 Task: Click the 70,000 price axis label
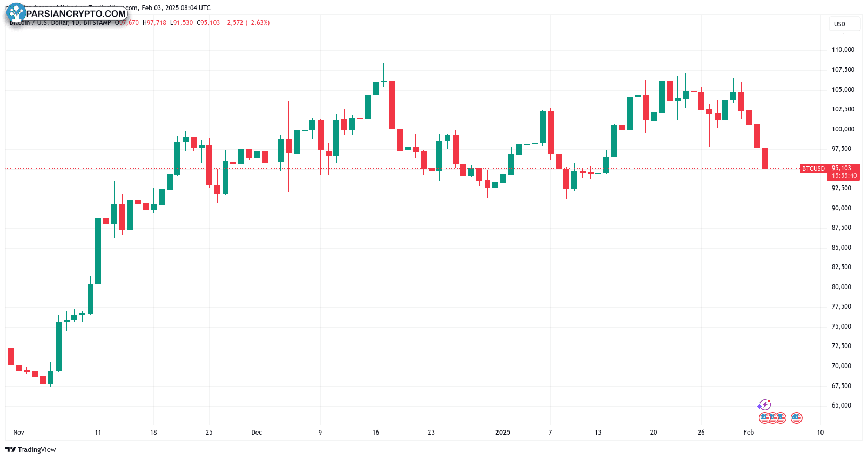coord(842,366)
